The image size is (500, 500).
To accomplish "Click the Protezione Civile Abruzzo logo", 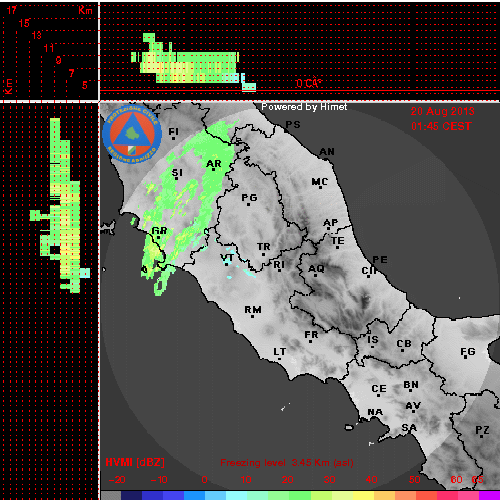I will pyautogui.click(x=132, y=135).
